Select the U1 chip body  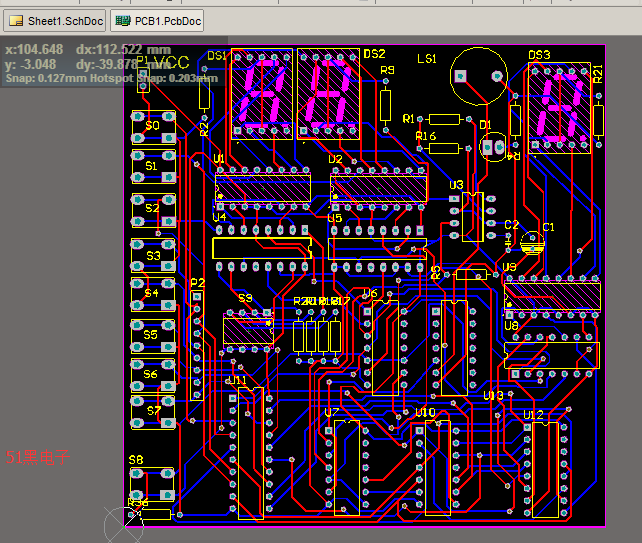click(x=263, y=188)
